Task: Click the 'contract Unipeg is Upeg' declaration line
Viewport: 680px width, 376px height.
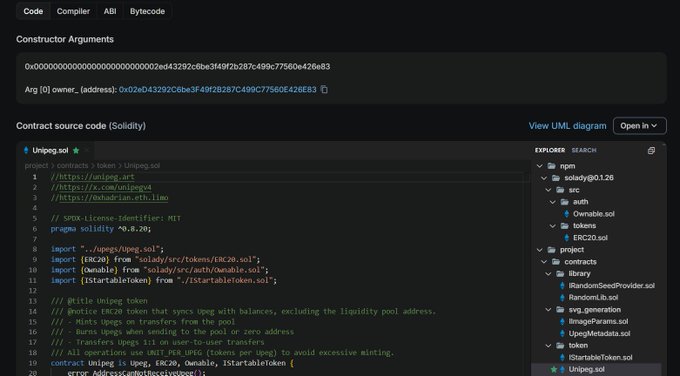Action: [172, 363]
